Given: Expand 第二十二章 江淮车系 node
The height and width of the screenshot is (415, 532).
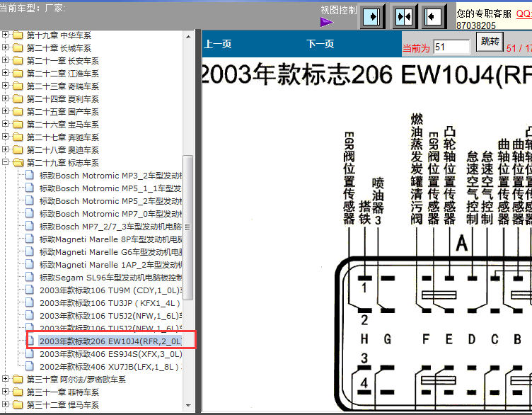Looking at the screenshot, I should coord(5,73).
